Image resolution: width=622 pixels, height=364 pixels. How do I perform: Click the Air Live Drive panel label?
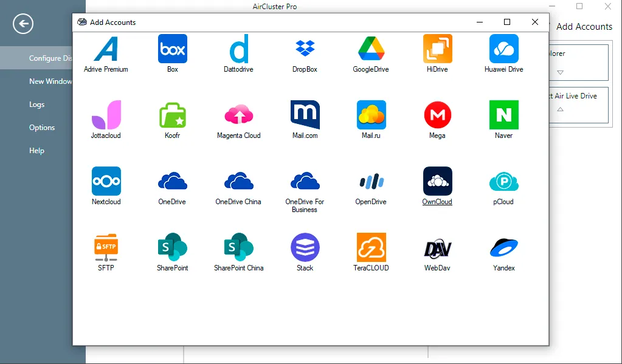click(x=573, y=96)
